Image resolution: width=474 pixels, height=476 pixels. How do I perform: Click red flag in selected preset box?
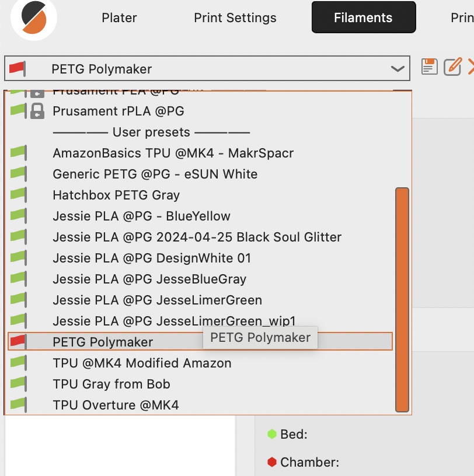18,68
